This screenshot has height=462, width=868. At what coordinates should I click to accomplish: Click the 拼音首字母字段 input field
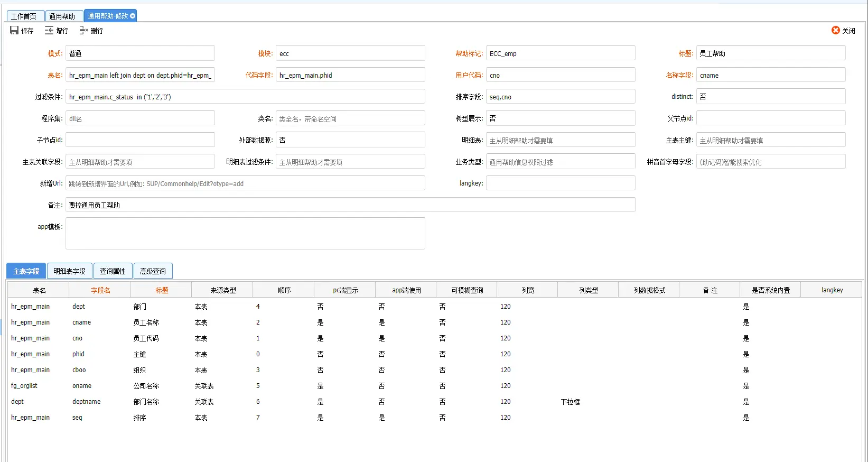[x=771, y=161]
